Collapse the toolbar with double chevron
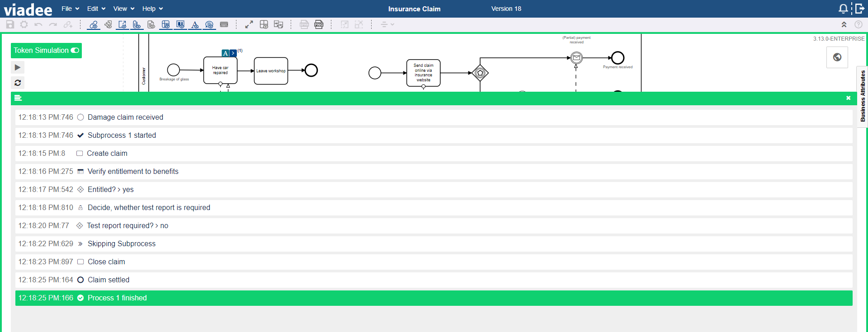The image size is (868, 332). tap(844, 24)
